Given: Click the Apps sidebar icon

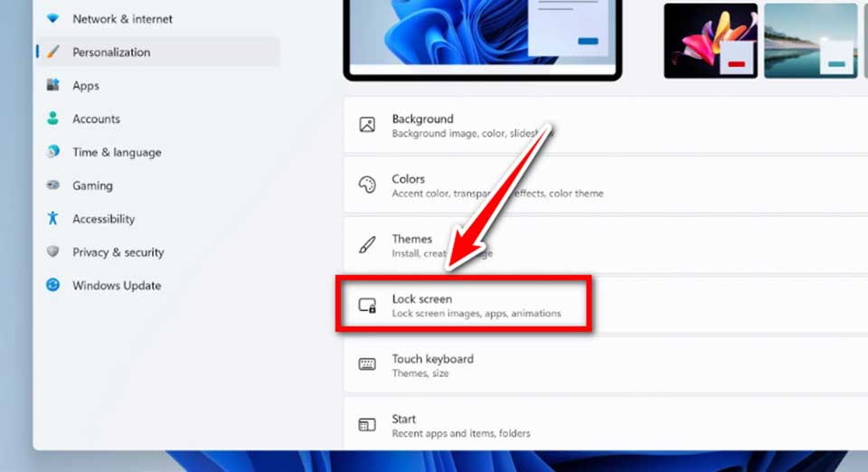Looking at the screenshot, I should [52, 85].
